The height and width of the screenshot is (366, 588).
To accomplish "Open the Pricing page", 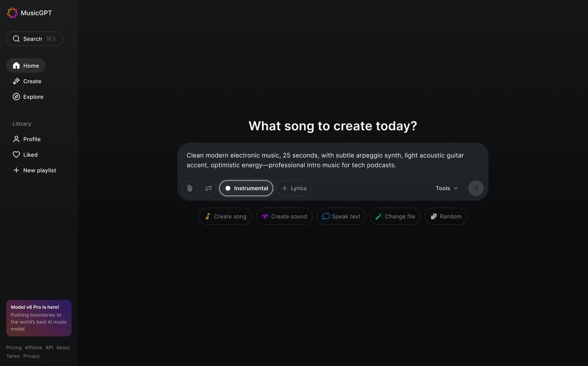I will (13, 347).
